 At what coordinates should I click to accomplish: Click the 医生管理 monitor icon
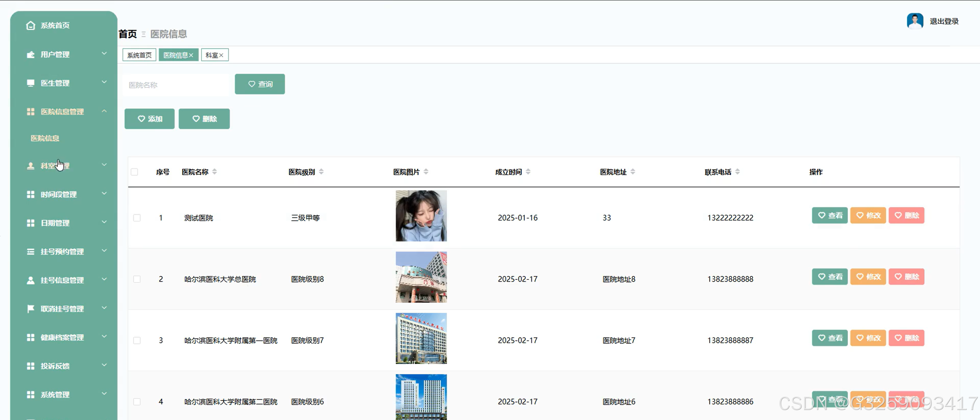(30, 83)
